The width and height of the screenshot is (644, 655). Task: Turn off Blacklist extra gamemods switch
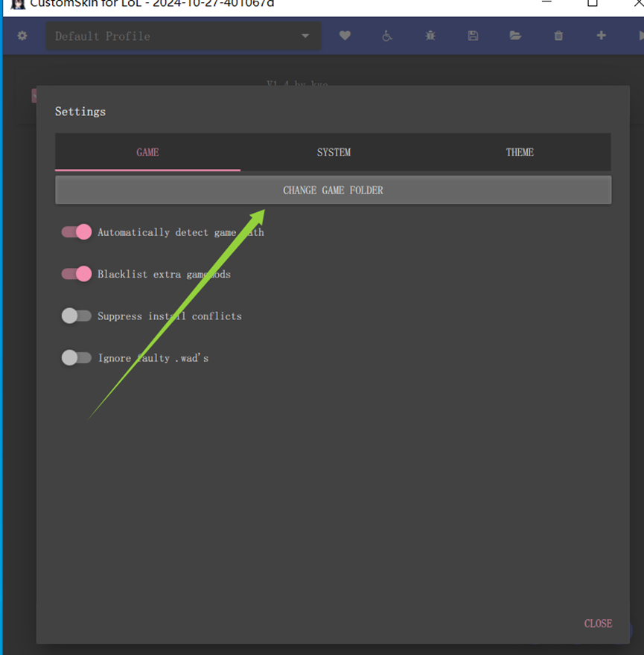(x=77, y=274)
